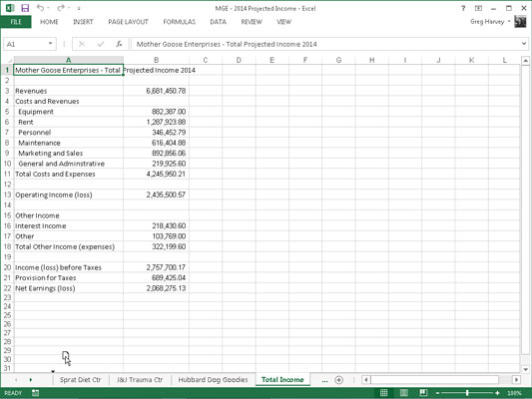Switch to the REVIEW ribbon tab
Image resolution: width=532 pixels, height=399 pixels.
252,22
